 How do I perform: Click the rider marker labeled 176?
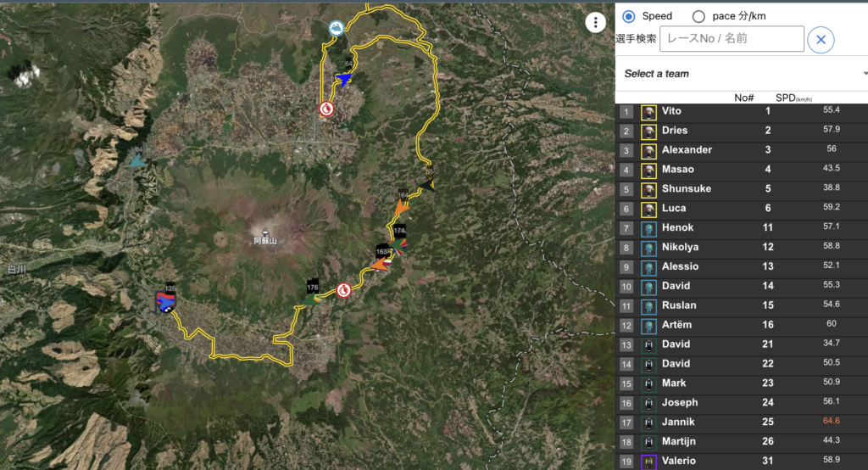click(313, 289)
